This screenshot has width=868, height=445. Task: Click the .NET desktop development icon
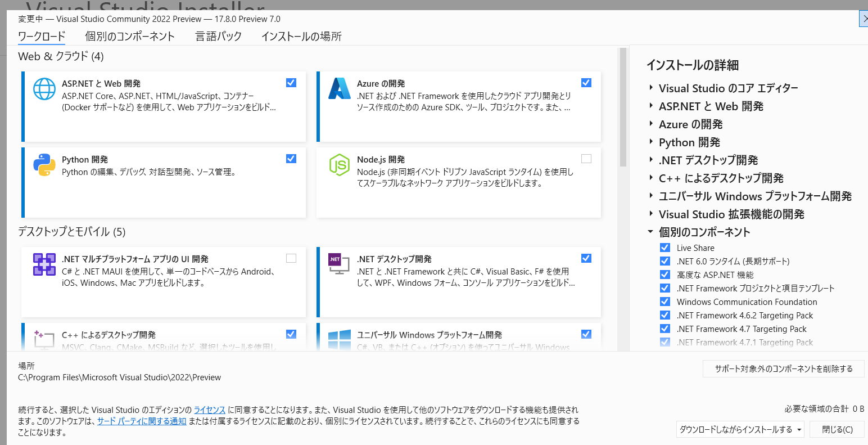click(x=339, y=264)
